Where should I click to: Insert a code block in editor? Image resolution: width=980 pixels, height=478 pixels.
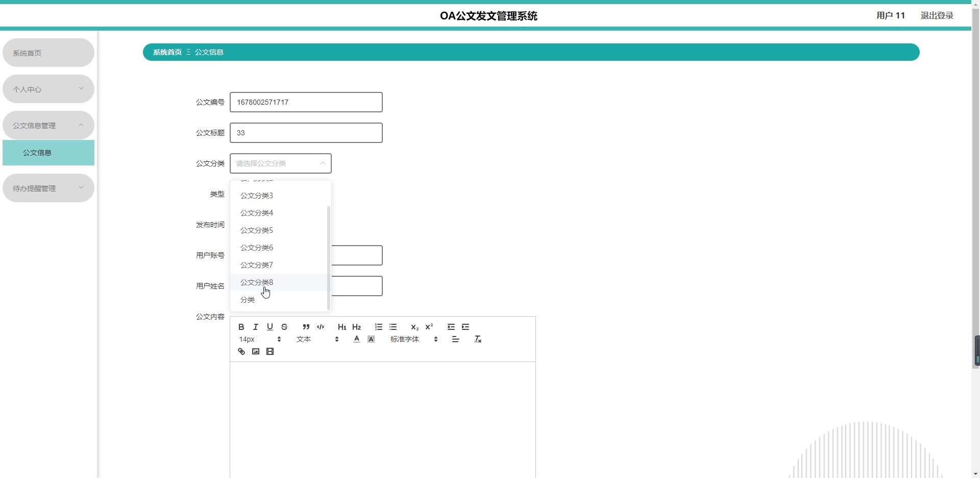click(321, 327)
